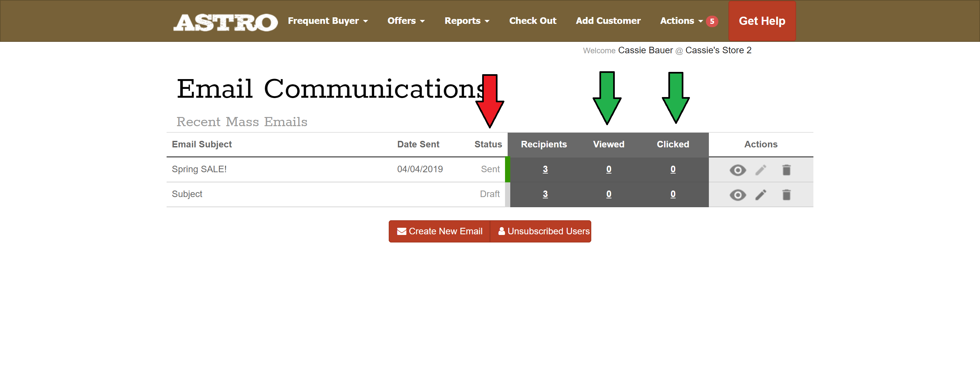Click the ASTRO logo
The width and height of the screenshot is (980, 367).
[225, 22]
